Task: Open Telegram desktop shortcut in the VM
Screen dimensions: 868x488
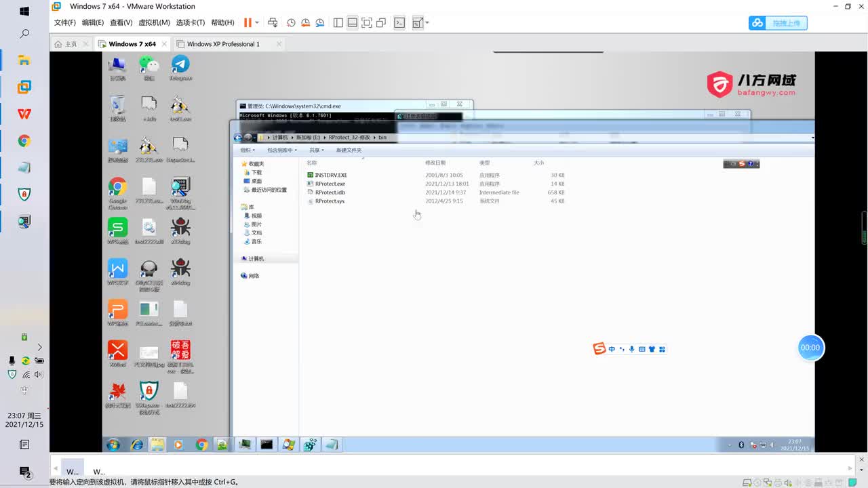Action: tap(180, 68)
